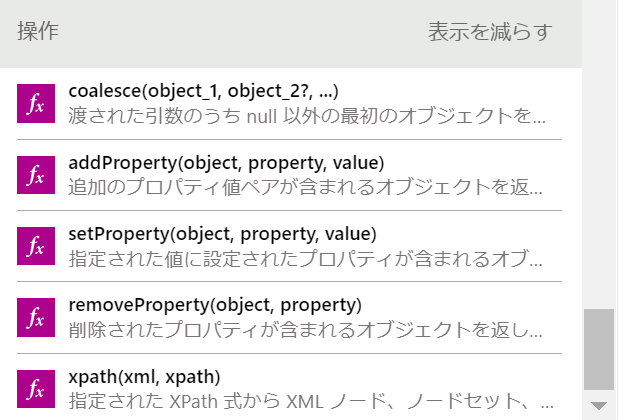Click the fx icon beside addProperty
The height and width of the screenshot is (420, 618).
(x=35, y=175)
